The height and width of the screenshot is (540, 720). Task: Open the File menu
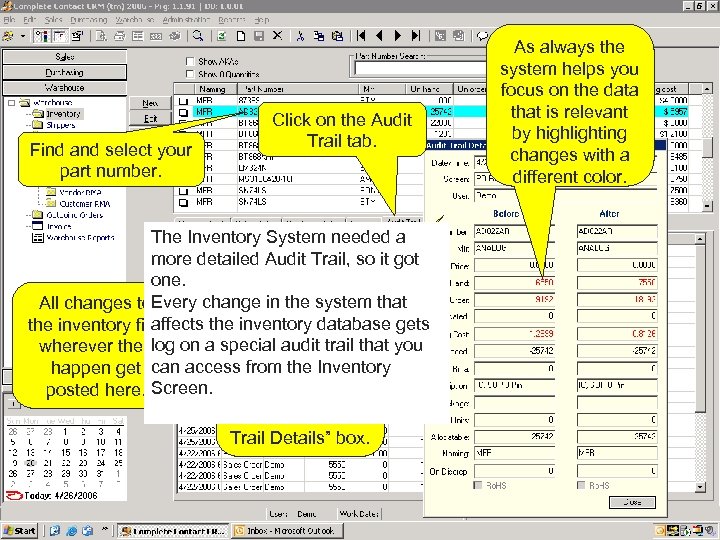pos(9,20)
